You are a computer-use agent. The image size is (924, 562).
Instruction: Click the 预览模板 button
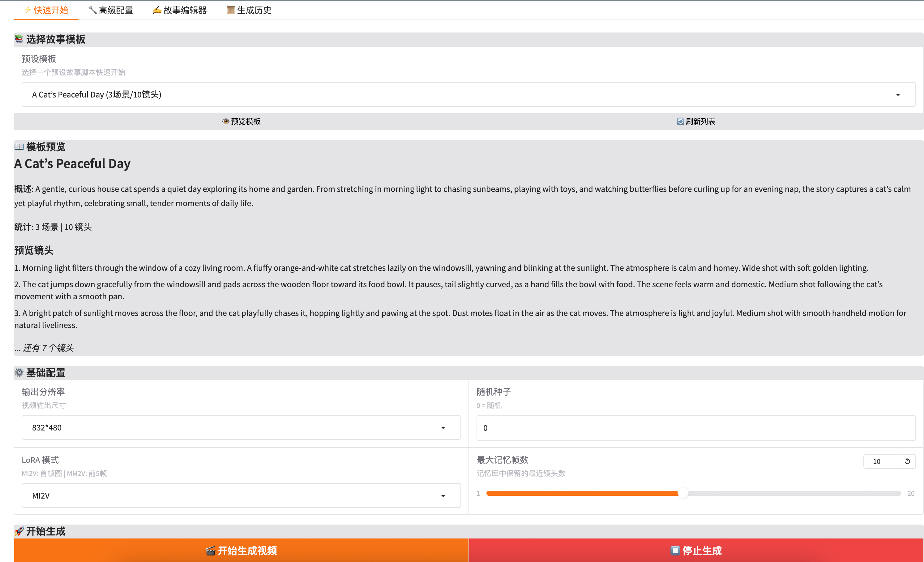coord(241,121)
